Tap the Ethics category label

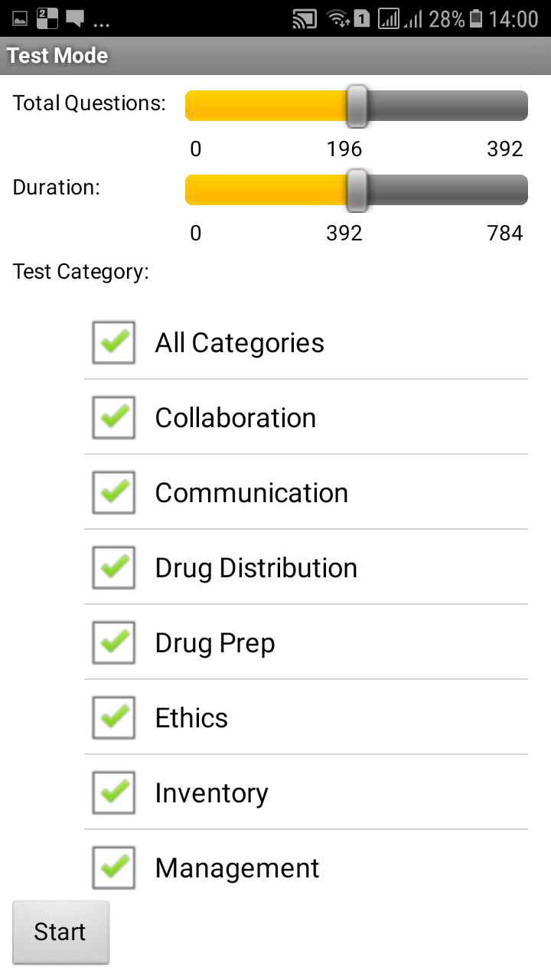[x=191, y=718]
